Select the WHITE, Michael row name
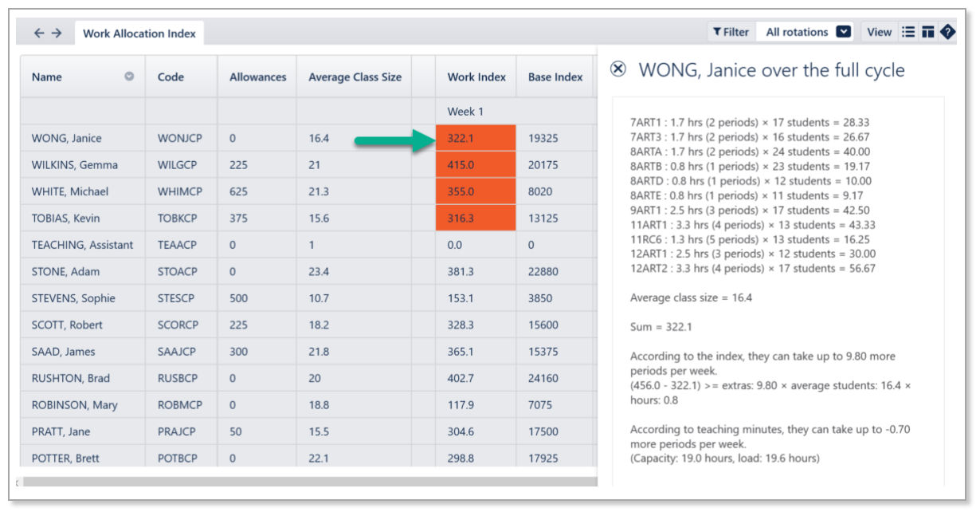Viewport: 980px width, 512px height. point(70,191)
